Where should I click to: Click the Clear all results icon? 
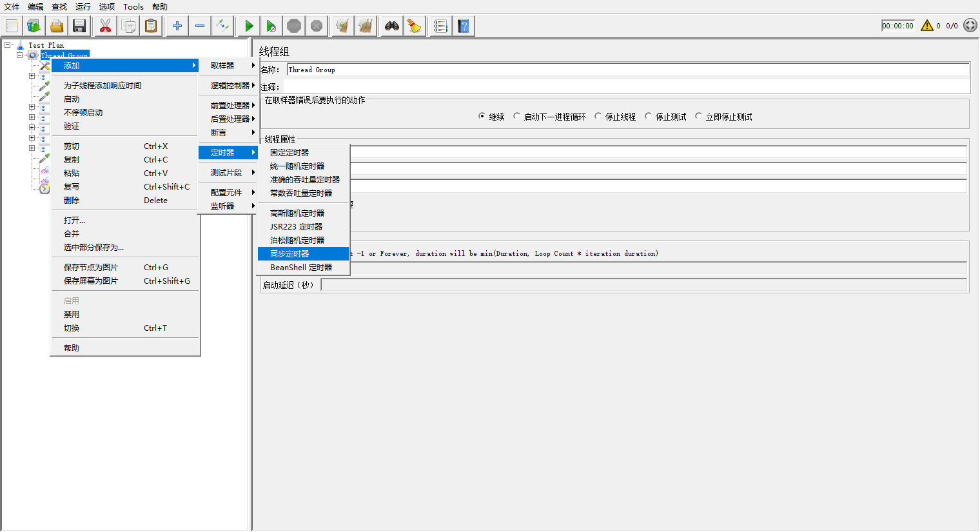[366, 26]
